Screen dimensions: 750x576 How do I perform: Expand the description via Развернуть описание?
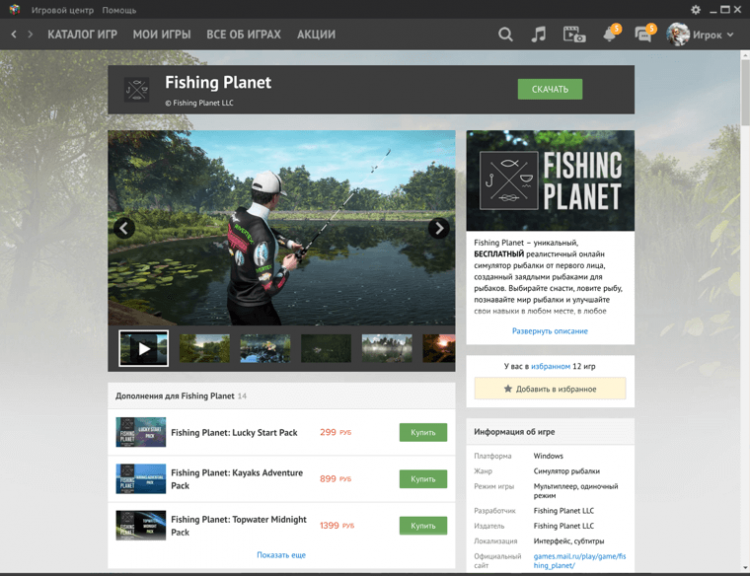tap(550, 331)
